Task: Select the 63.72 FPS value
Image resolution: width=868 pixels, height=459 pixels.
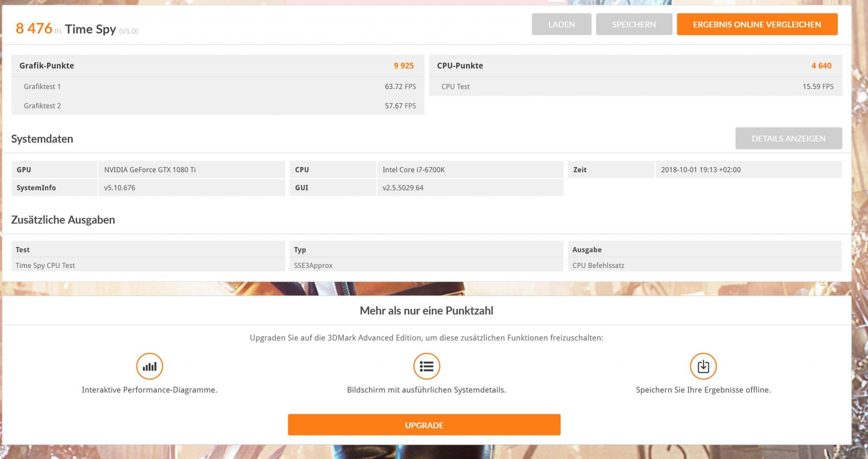Action: (400, 86)
